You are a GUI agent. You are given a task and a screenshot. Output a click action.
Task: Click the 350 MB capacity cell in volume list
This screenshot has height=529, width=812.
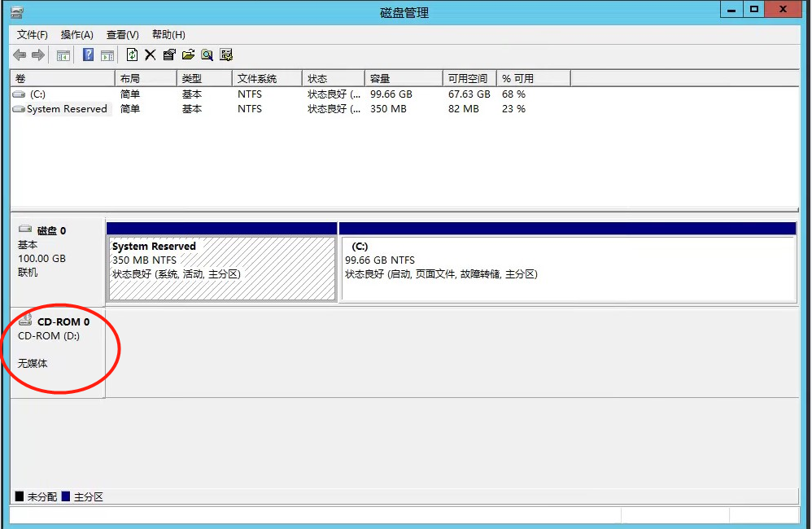tap(388, 109)
